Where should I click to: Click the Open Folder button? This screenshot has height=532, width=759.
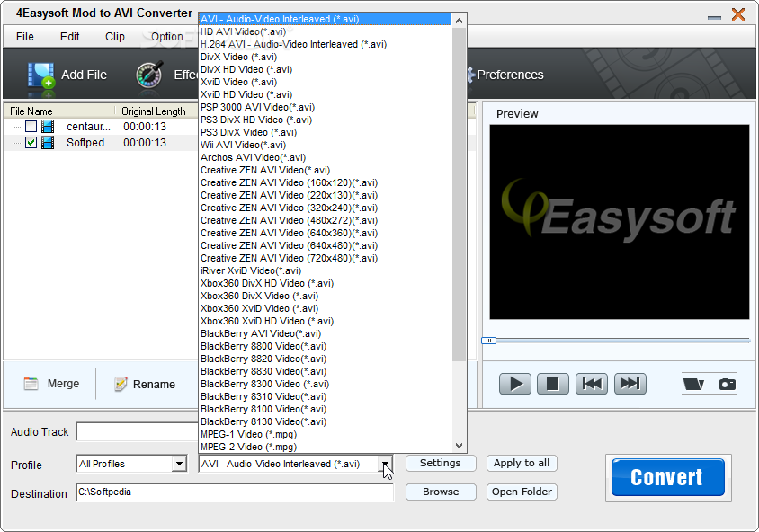[522, 492]
